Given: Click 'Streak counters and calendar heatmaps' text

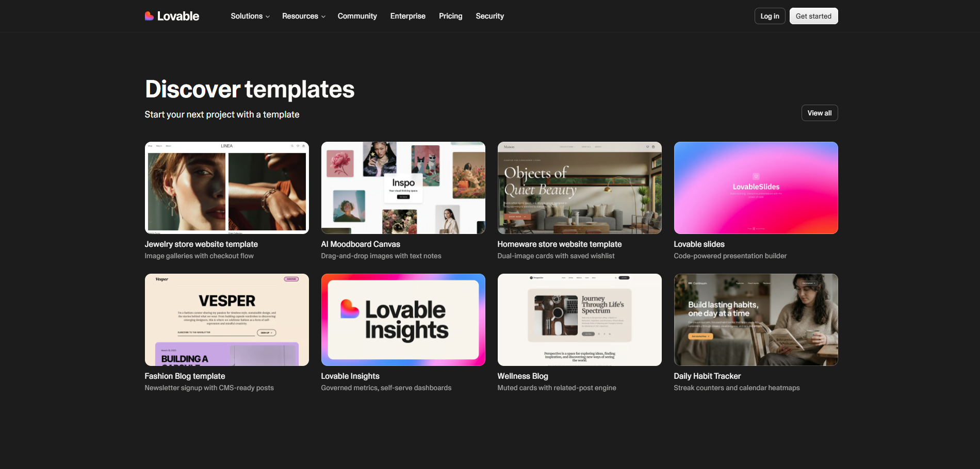Looking at the screenshot, I should coord(737,388).
